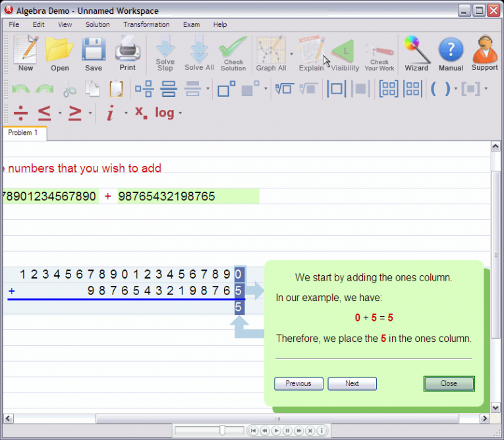Viewport: 504px width, 440px height.
Task: Go to Next explanation step
Action: click(x=352, y=383)
